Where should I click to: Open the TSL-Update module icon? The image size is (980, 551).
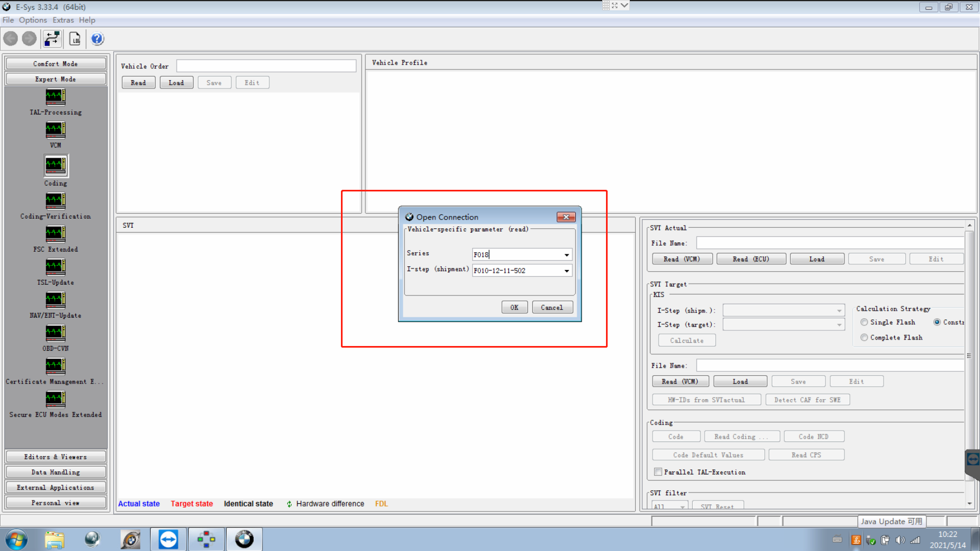coord(55,267)
